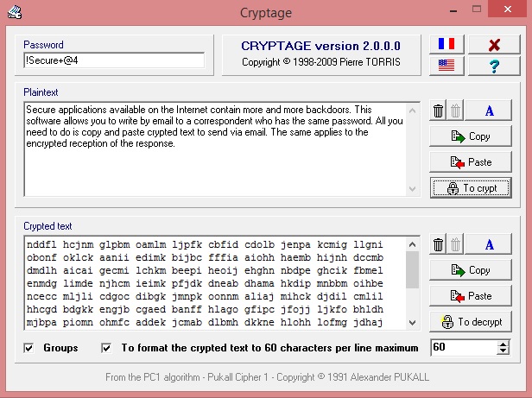Copy the plaintext using Copy button
Viewport: 532px width, 398px height.
click(x=470, y=136)
